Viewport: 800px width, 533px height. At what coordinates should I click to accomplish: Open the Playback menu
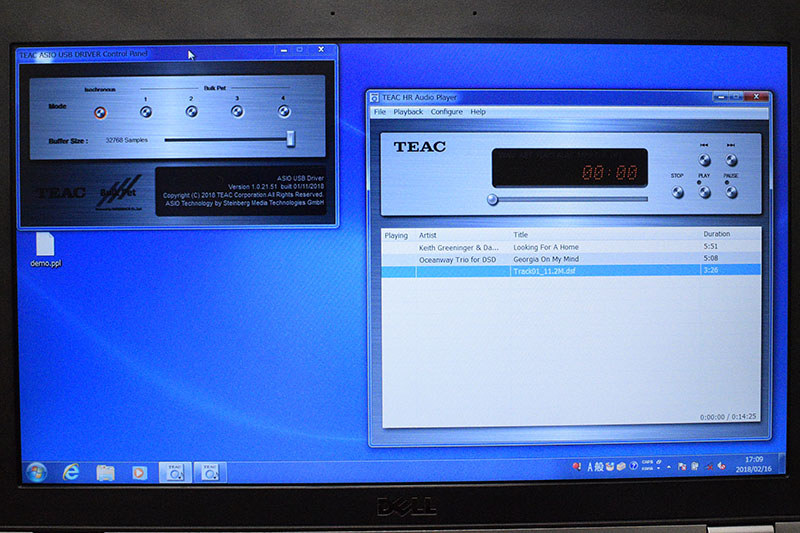(408, 112)
